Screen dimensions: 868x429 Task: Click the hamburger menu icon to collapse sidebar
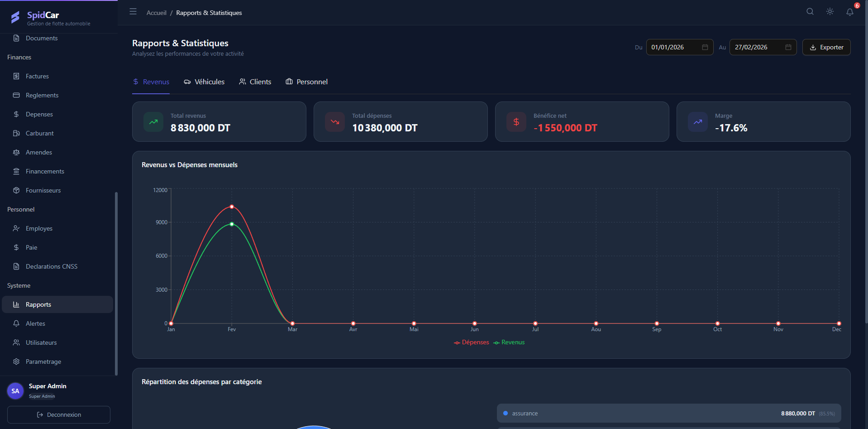click(133, 12)
